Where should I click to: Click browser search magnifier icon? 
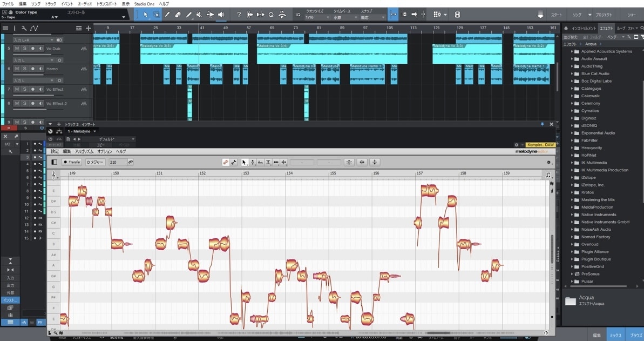point(641,29)
